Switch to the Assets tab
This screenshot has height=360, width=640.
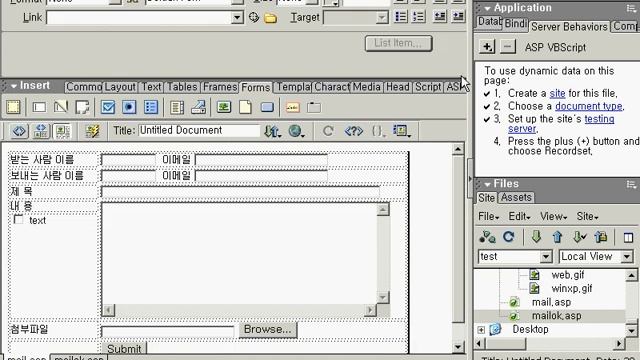(516, 198)
